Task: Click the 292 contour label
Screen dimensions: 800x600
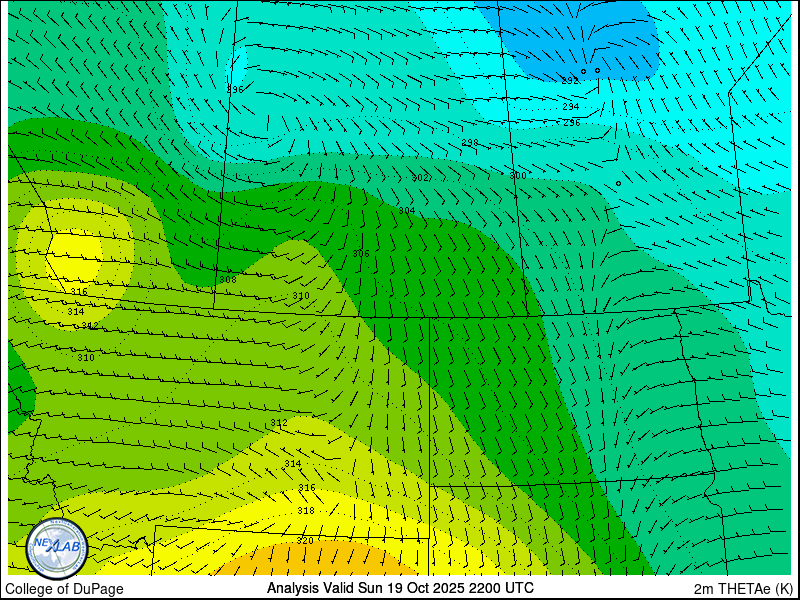Action: click(x=570, y=81)
